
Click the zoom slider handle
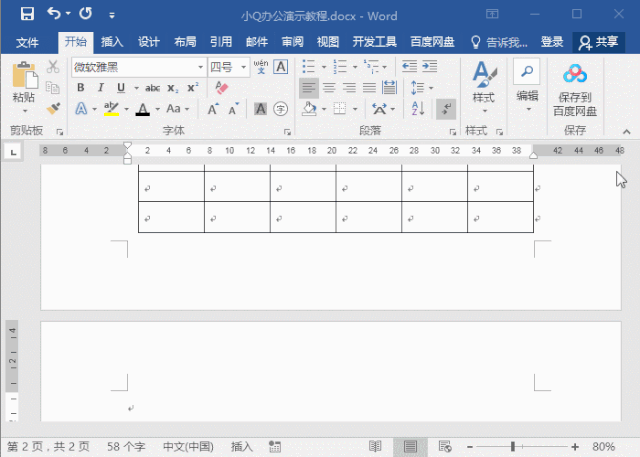coord(513,447)
